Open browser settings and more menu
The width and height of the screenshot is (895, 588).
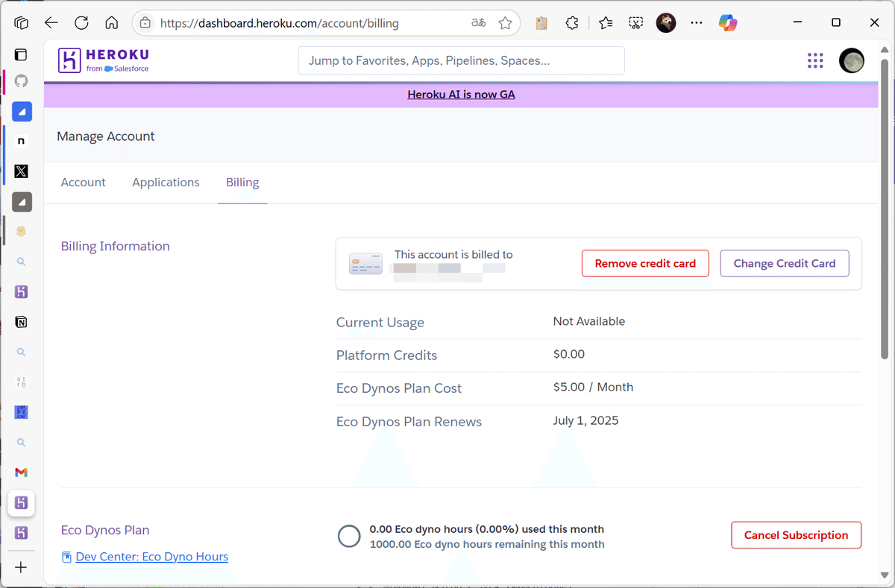click(697, 23)
